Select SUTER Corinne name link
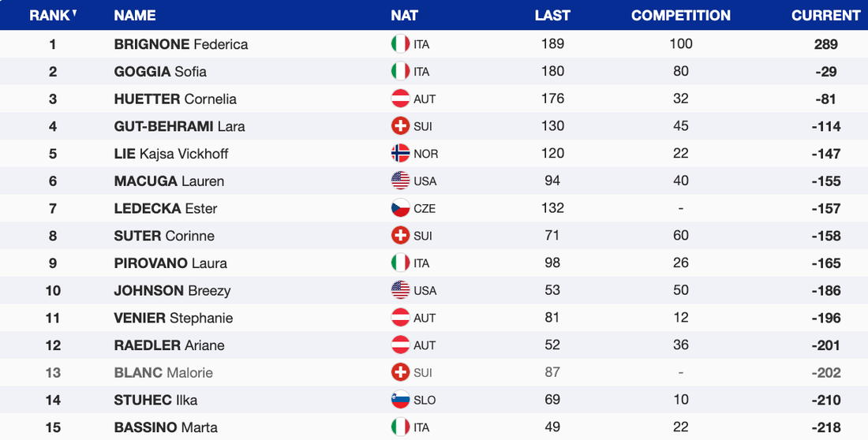 point(164,236)
